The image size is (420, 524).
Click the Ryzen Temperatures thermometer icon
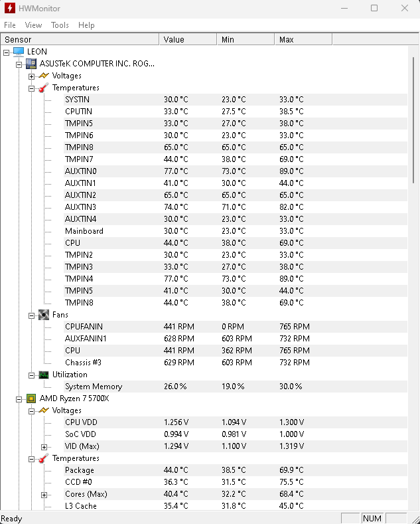click(x=44, y=458)
